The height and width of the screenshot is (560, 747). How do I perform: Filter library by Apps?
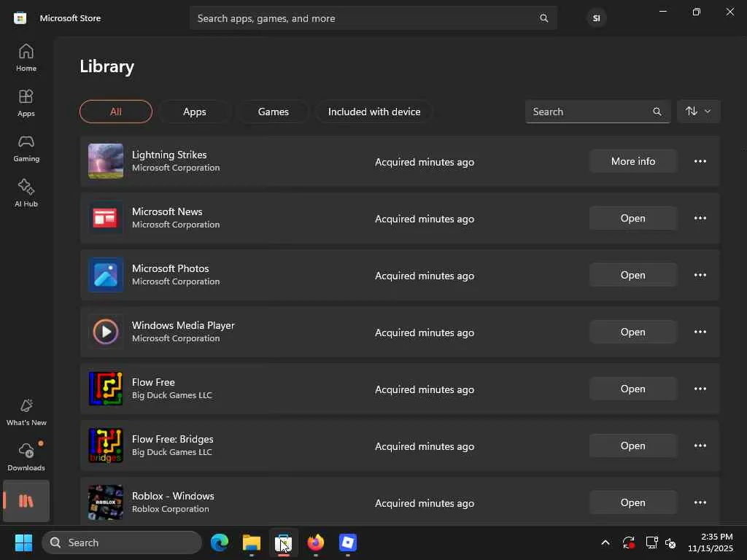[194, 112]
